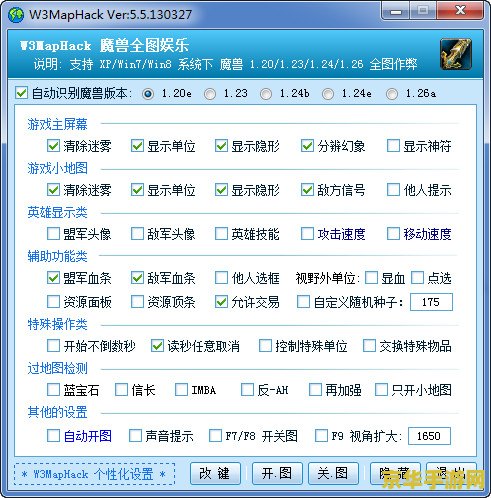
Task: Enable the F9 视角扩大 checkbox
Action: pos(321,436)
